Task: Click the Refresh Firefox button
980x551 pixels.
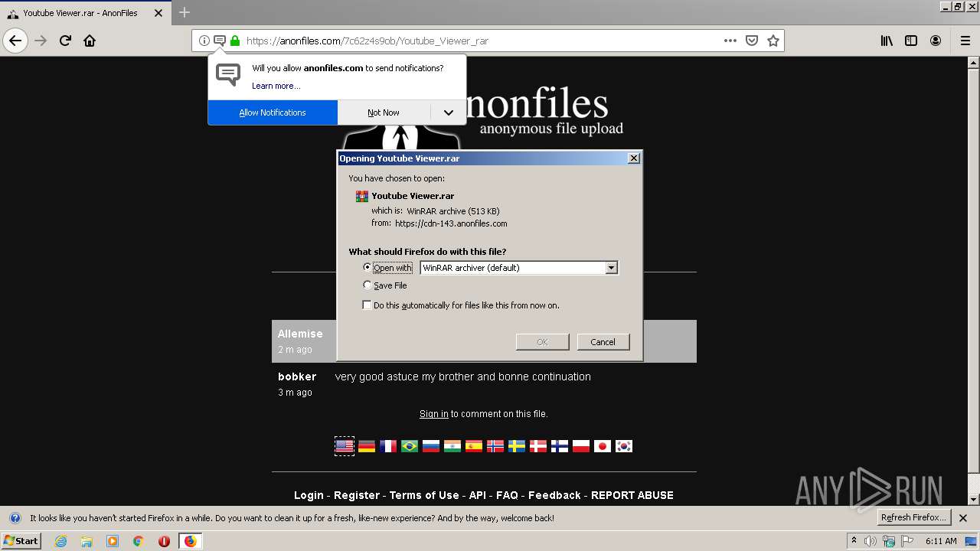Action: [x=913, y=517]
